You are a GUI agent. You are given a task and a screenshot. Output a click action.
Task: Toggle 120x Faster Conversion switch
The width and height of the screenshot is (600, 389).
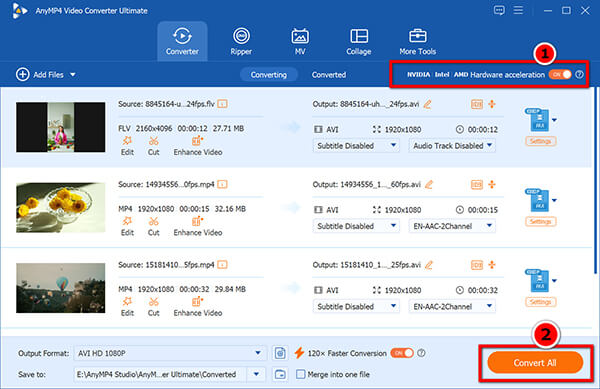[x=402, y=353]
